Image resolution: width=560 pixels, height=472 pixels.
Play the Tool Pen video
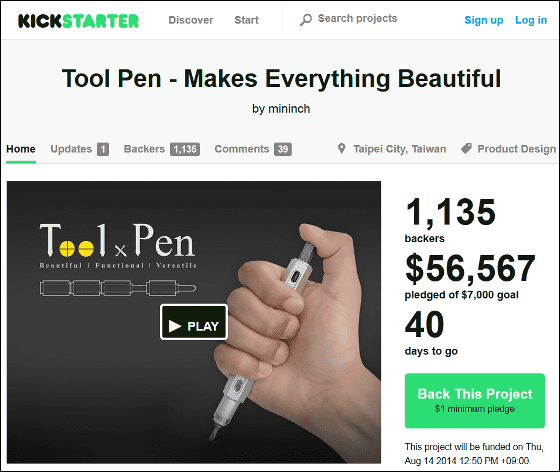click(194, 322)
